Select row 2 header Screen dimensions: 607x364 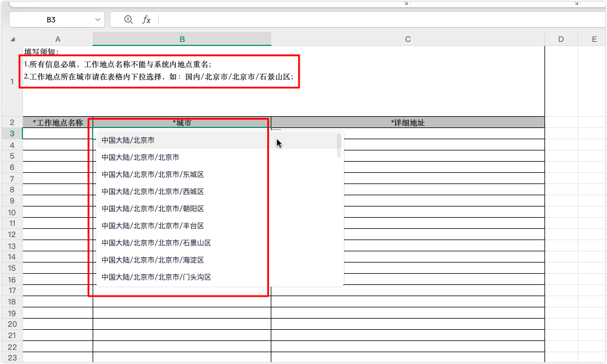(12, 123)
